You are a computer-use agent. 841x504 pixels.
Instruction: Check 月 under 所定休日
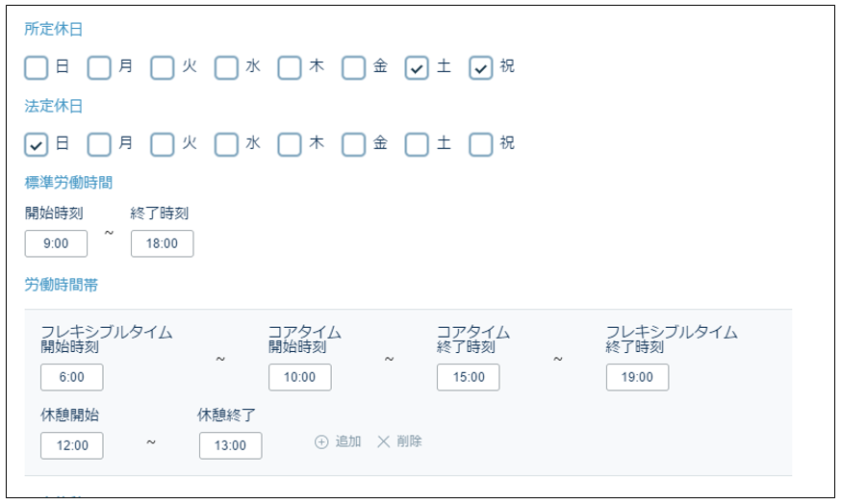pyautogui.click(x=100, y=67)
